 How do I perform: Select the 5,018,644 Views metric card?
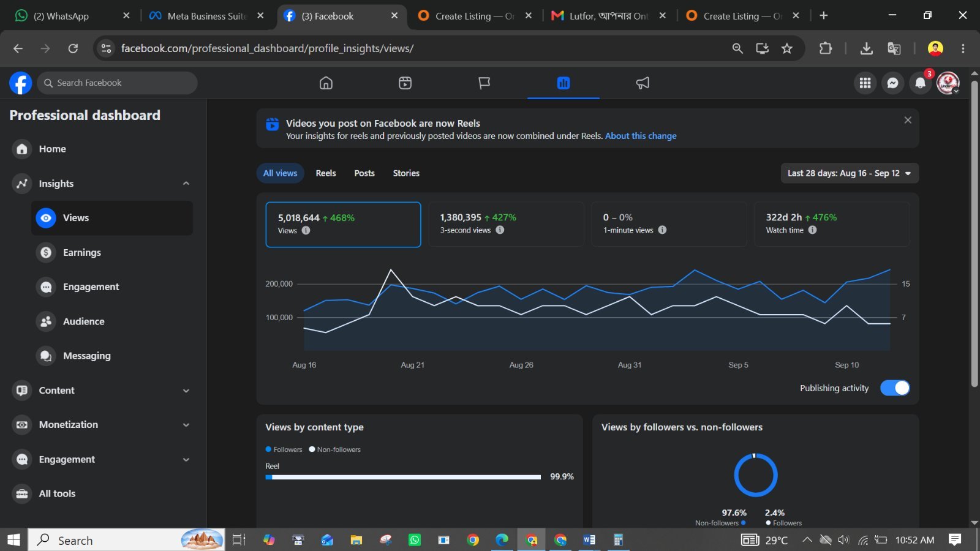pyautogui.click(x=343, y=225)
